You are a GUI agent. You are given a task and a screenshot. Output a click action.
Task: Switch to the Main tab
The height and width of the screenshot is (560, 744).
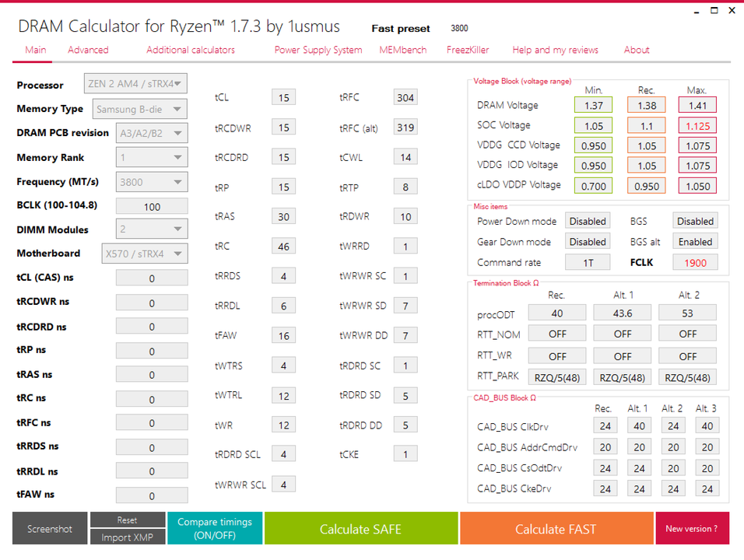(36, 50)
